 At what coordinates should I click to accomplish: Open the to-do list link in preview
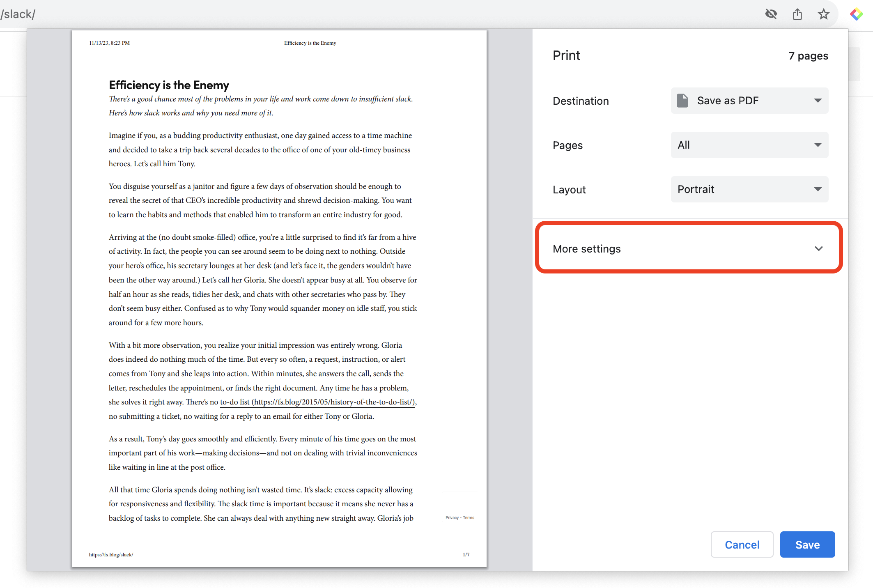coord(318,402)
